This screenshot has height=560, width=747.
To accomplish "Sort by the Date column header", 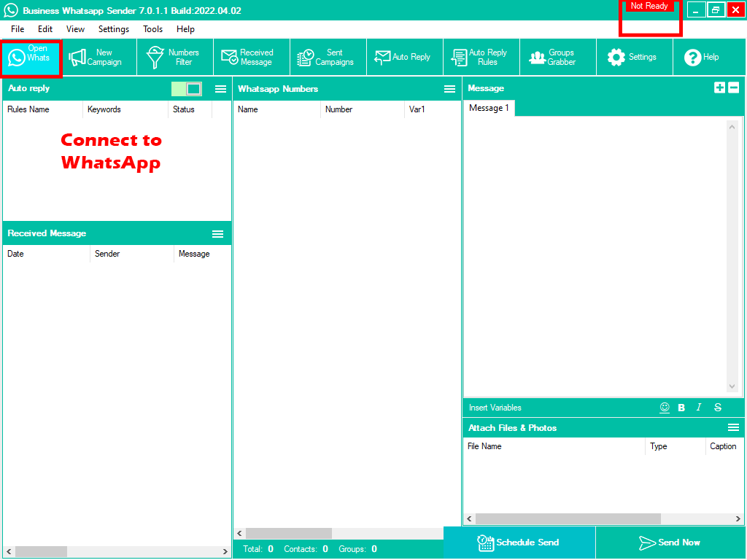I will coord(46,254).
